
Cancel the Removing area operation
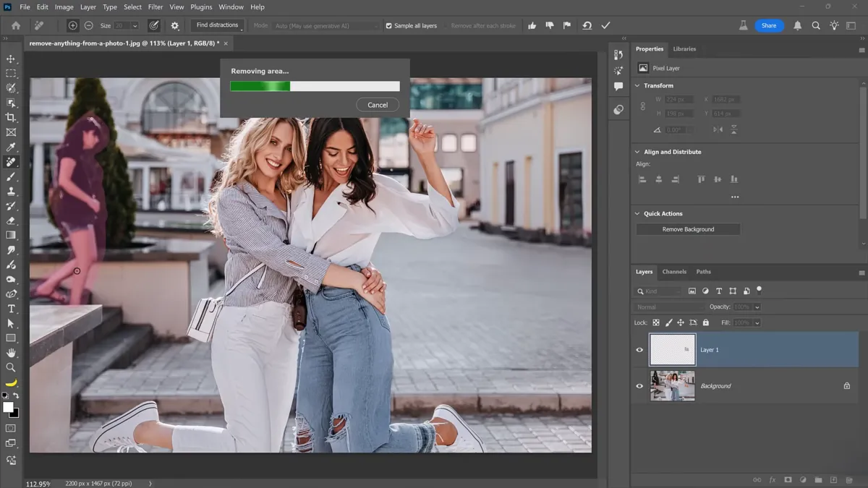(377, 104)
